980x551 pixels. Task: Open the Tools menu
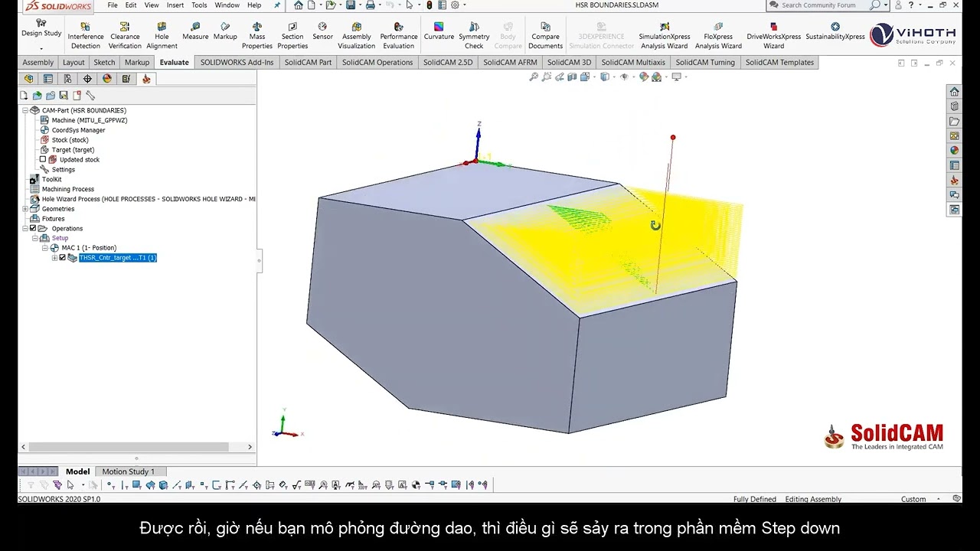(x=199, y=5)
